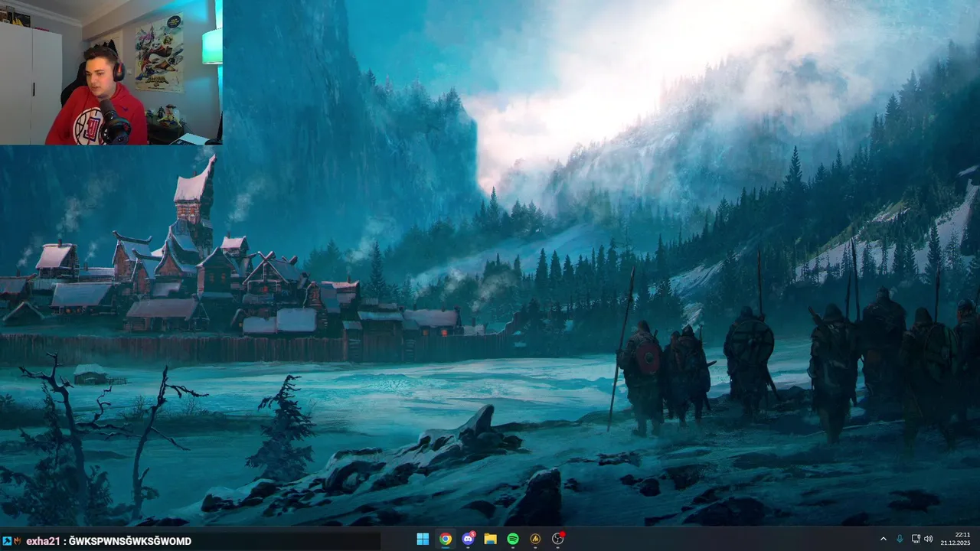Click the flame badge before exha21
Image resolution: width=980 pixels, height=551 pixels.
(17, 541)
